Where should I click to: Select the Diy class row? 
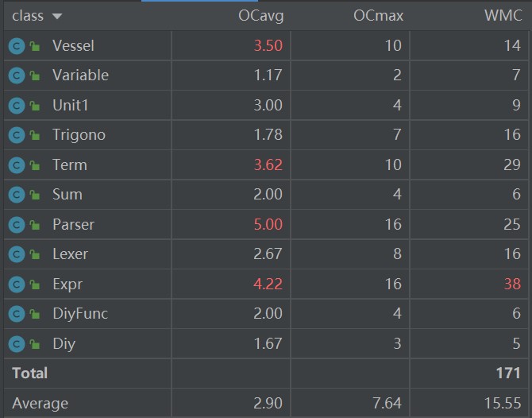pos(64,344)
